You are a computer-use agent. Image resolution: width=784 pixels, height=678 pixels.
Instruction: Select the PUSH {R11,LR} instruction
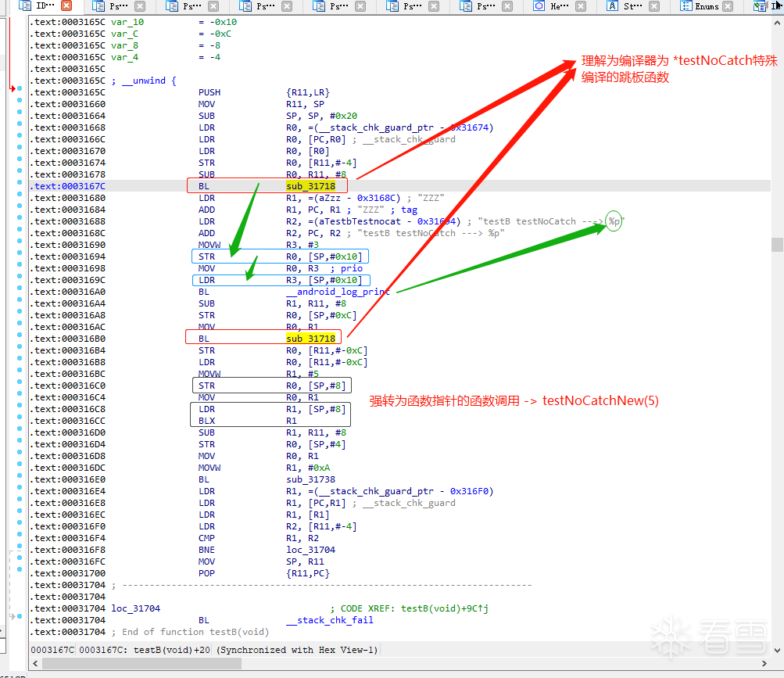pos(264,92)
